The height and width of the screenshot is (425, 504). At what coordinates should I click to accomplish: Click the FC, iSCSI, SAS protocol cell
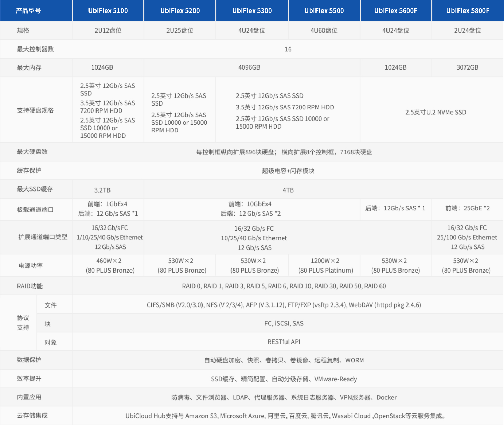(x=284, y=324)
